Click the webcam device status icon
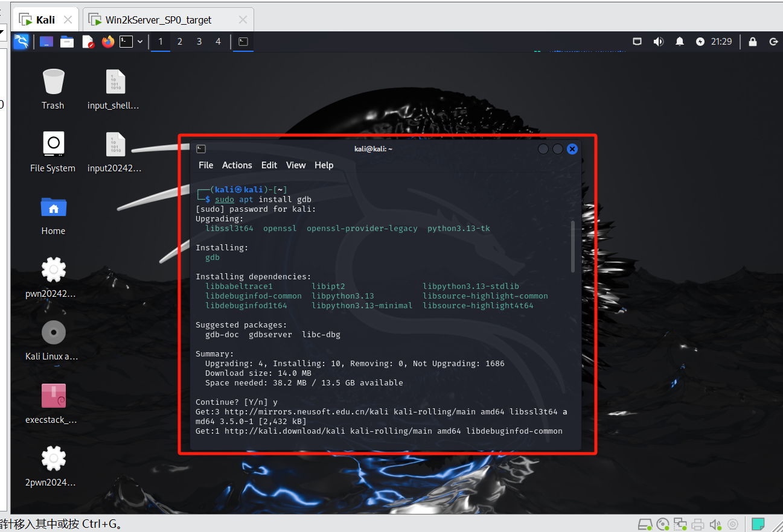The height and width of the screenshot is (532, 783). coord(733,524)
